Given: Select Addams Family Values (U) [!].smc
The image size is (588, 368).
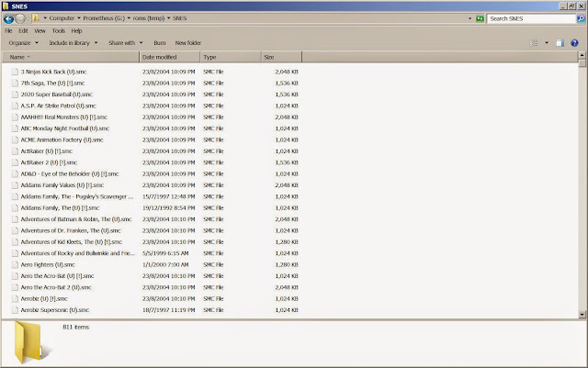Looking at the screenshot, I should click(x=62, y=185).
